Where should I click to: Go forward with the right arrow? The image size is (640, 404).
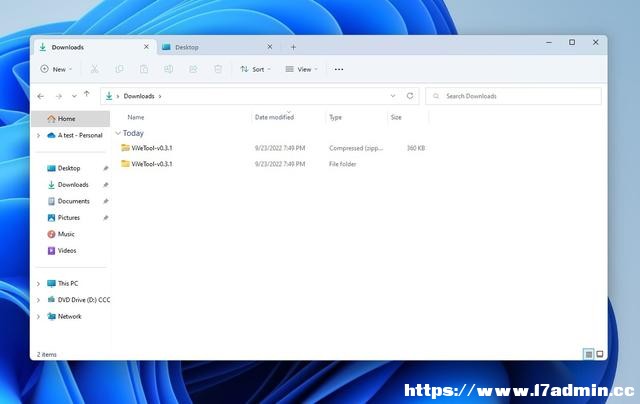(59, 96)
